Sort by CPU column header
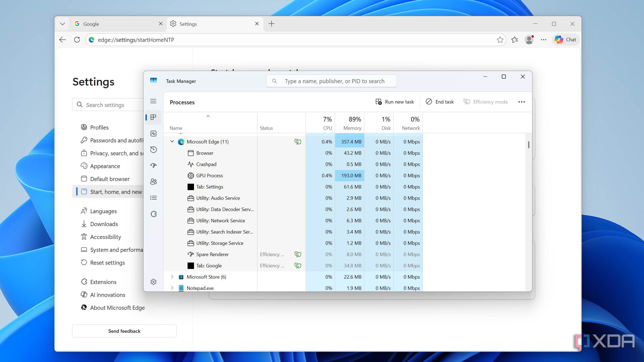Screen dimensions: 644x362 pos(320,123)
